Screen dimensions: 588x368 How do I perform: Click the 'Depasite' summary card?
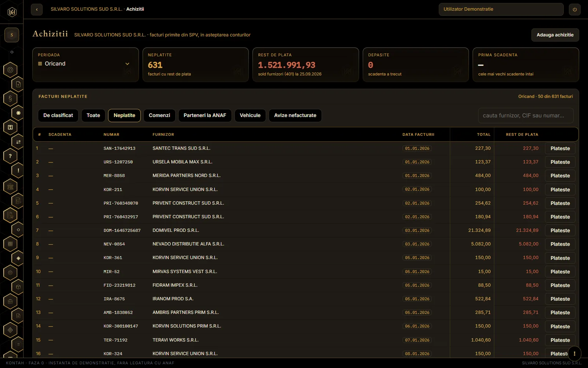tap(416, 65)
